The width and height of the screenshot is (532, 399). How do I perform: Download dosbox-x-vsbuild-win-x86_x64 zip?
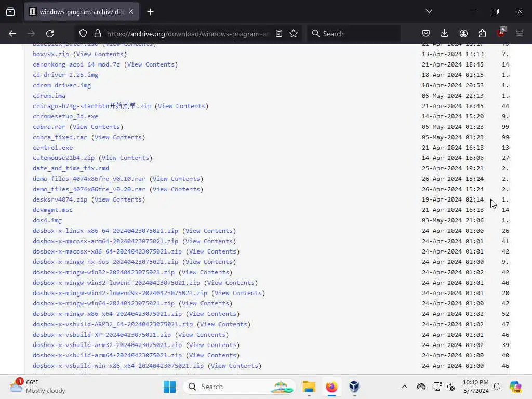click(118, 366)
